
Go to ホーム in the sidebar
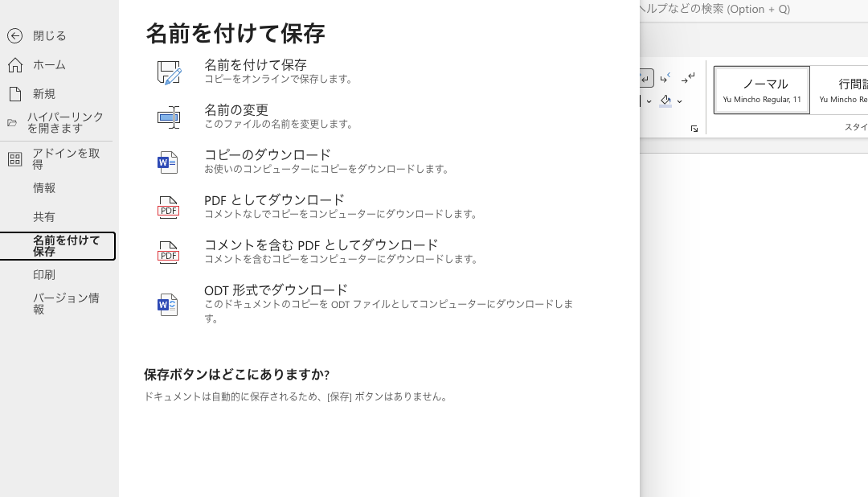(x=49, y=65)
